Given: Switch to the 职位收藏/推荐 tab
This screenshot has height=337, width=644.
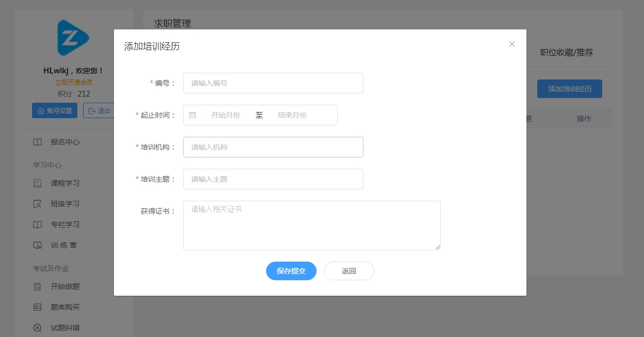Looking at the screenshot, I should [x=567, y=53].
